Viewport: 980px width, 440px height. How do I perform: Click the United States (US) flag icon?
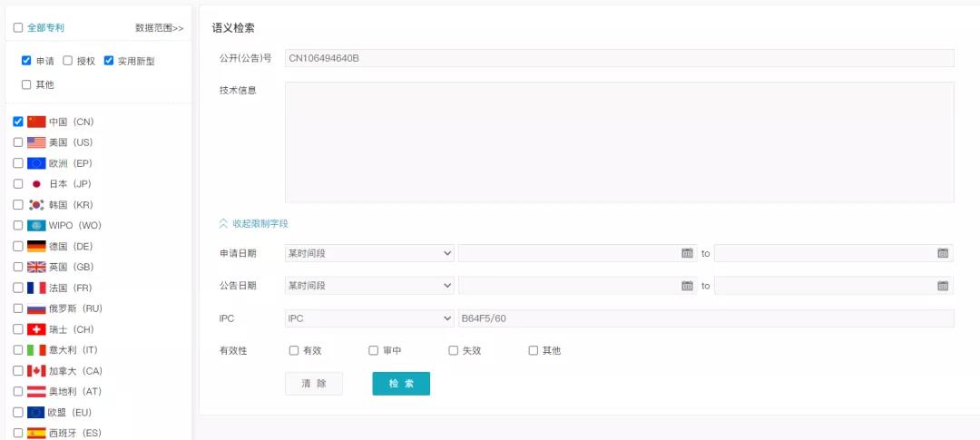click(x=36, y=142)
